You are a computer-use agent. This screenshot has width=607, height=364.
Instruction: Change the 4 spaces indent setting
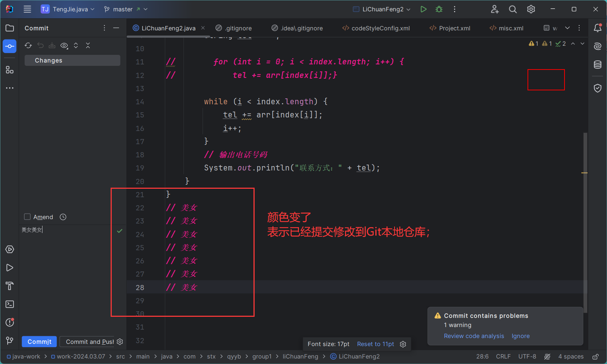[x=571, y=356]
